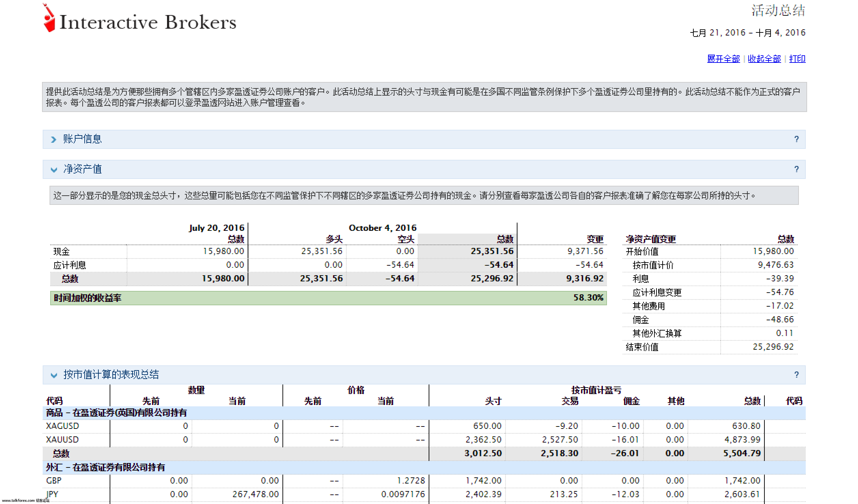Collapse the 净资产值 section chevron

54,170
